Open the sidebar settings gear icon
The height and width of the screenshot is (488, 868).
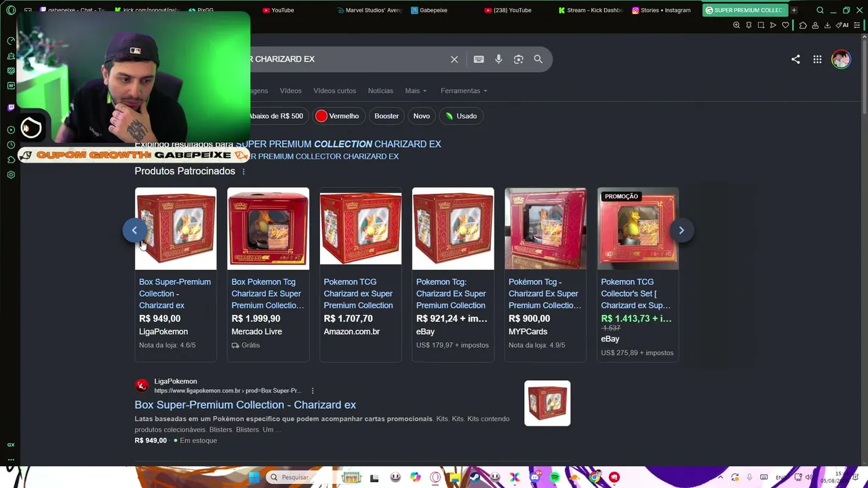(x=11, y=175)
